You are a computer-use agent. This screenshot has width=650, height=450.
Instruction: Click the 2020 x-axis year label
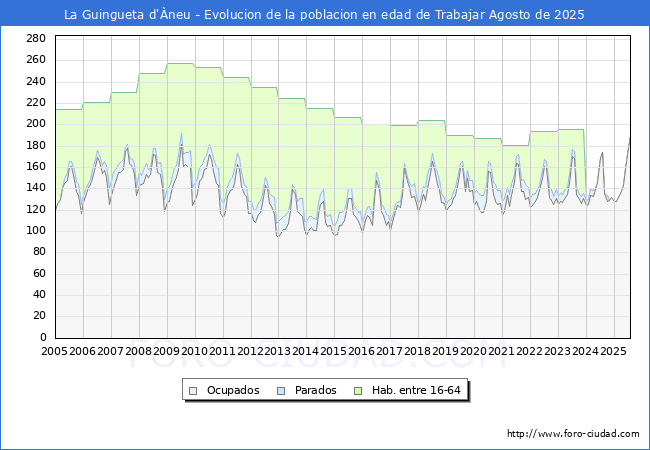[x=474, y=351]
